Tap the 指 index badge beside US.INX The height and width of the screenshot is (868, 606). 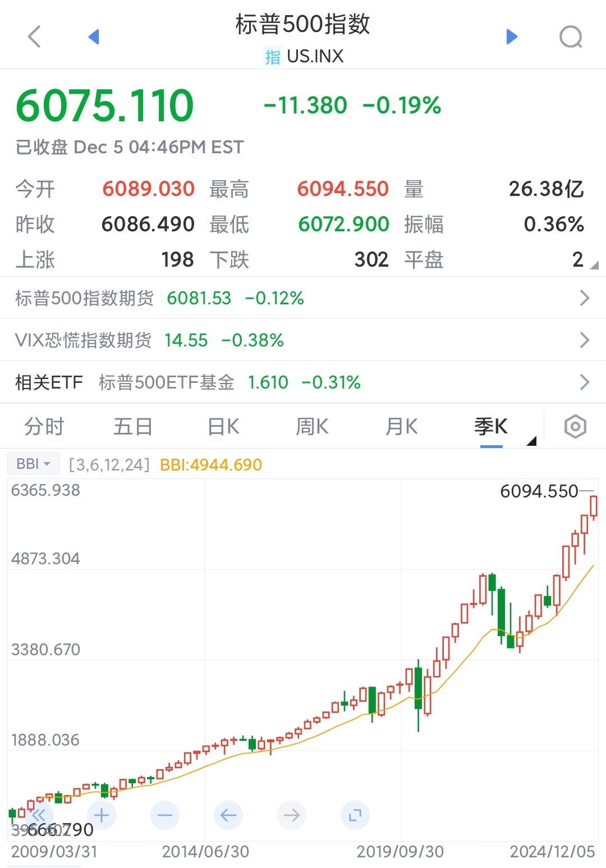click(273, 57)
